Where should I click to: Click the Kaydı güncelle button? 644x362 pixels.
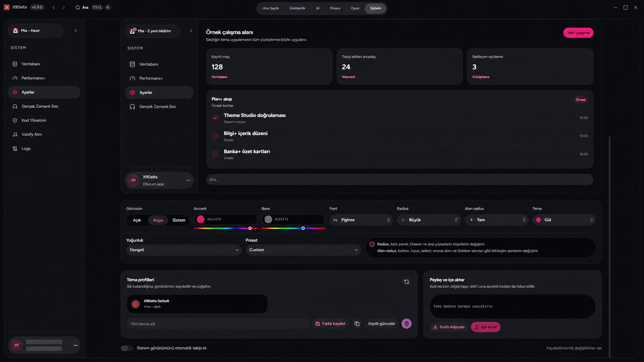coord(382,324)
